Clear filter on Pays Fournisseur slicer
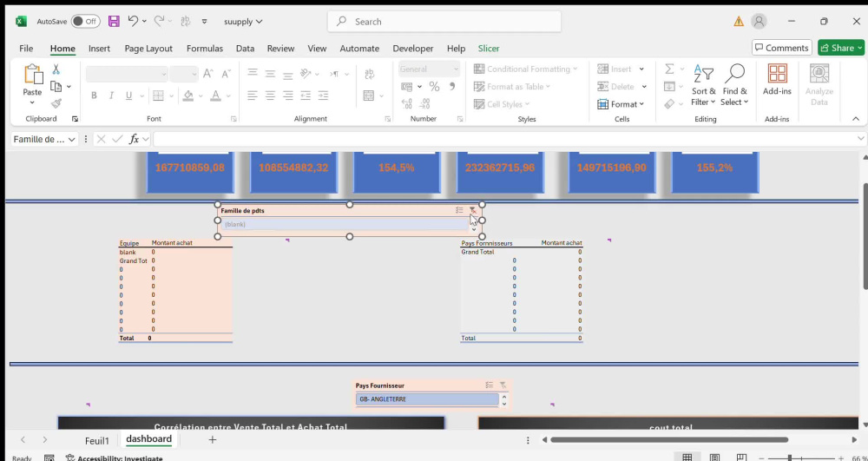Screen dimensions: 868x461 point(503,385)
